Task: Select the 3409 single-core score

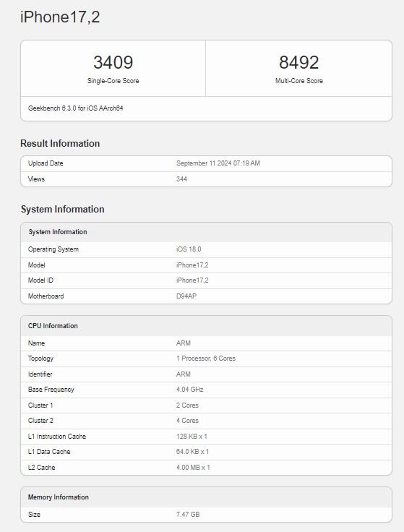Action: coord(113,62)
